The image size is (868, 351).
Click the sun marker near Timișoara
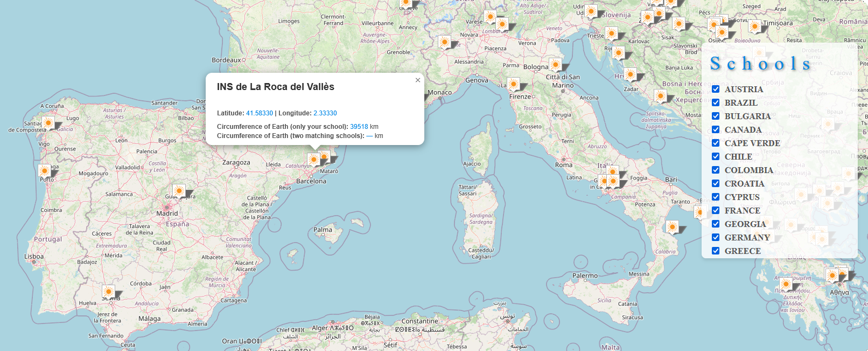pos(754,26)
